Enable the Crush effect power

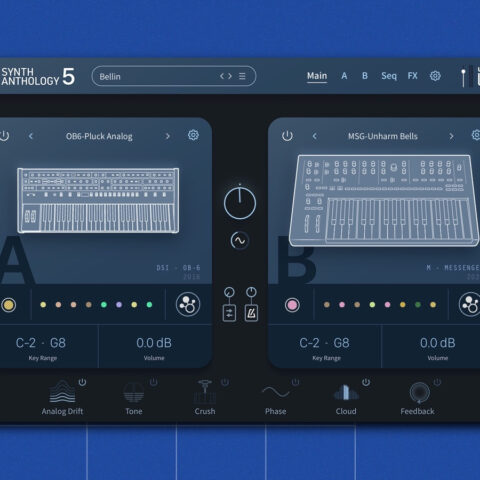pos(225,382)
